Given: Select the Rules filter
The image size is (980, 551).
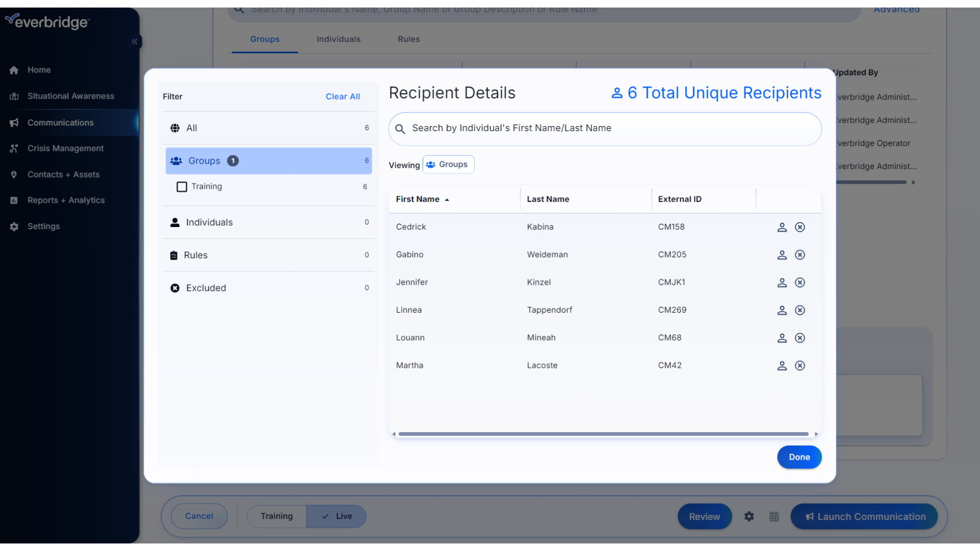Looking at the screenshot, I should click(x=268, y=255).
